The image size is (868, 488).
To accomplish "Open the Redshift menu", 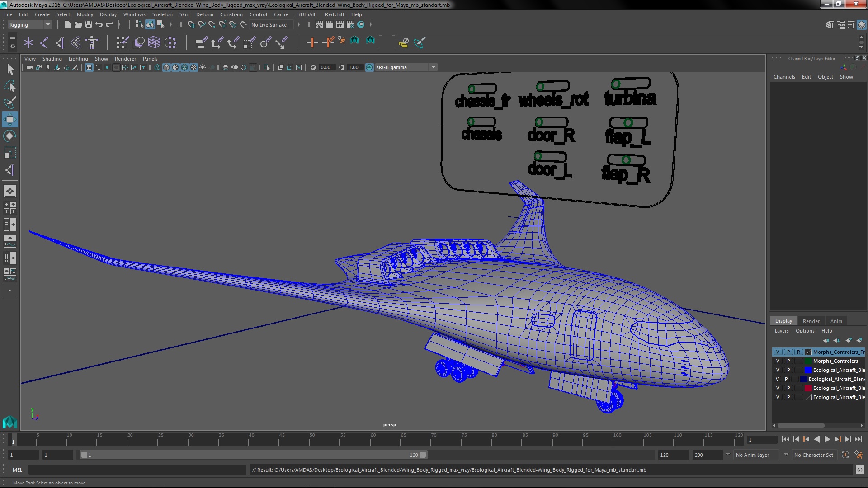I will (335, 14).
